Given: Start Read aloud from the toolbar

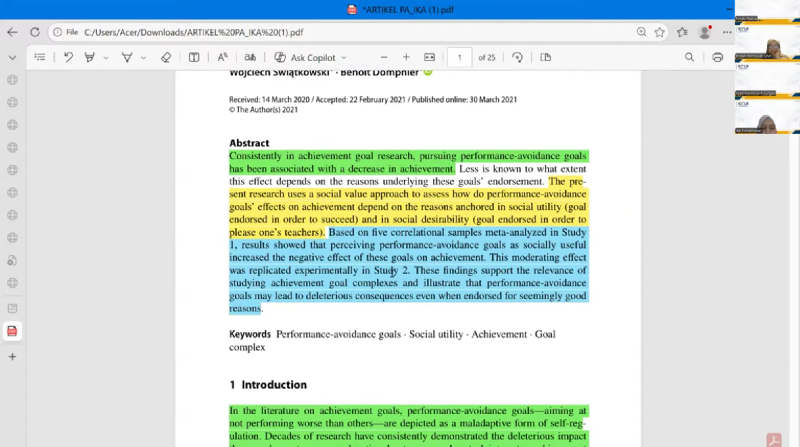Looking at the screenshot, I should (x=222, y=57).
